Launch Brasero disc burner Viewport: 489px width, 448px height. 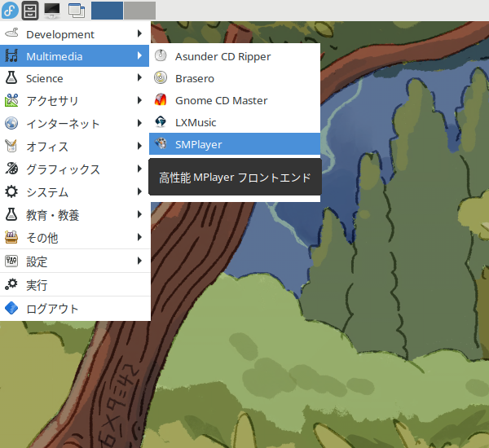coord(235,78)
